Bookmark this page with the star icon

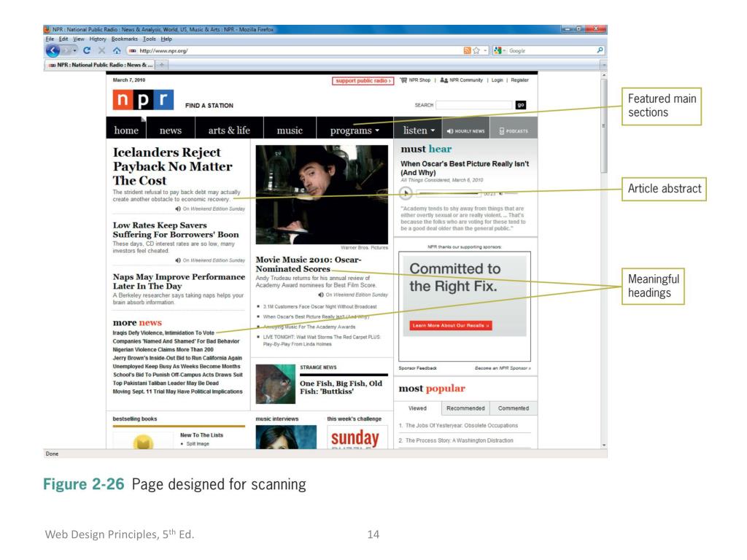(x=476, y=50)
